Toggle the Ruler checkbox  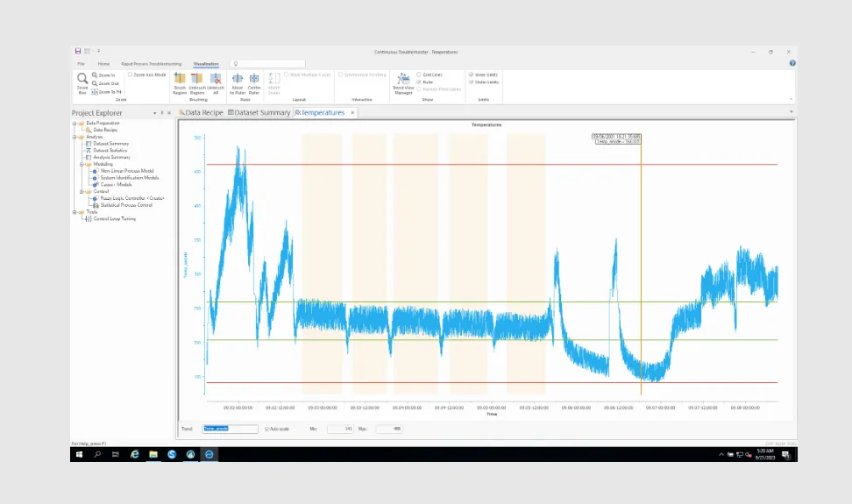(419, 82)
